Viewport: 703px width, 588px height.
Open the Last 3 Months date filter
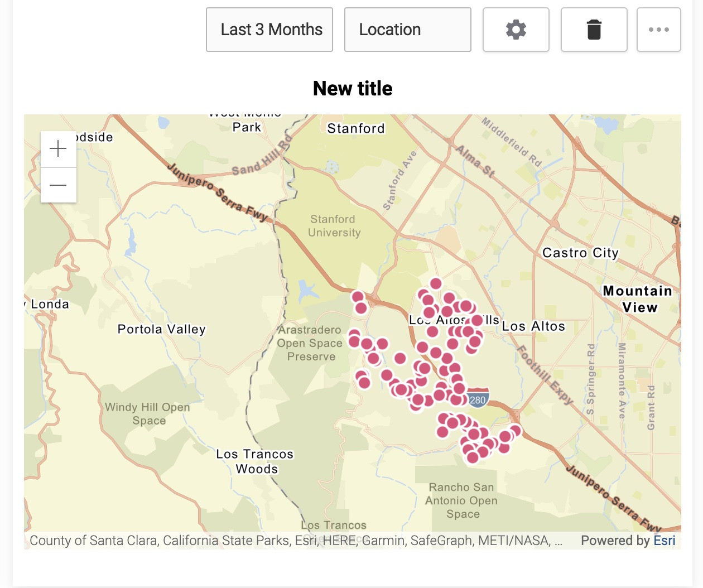pyautogui.click(x=269, y=30)
